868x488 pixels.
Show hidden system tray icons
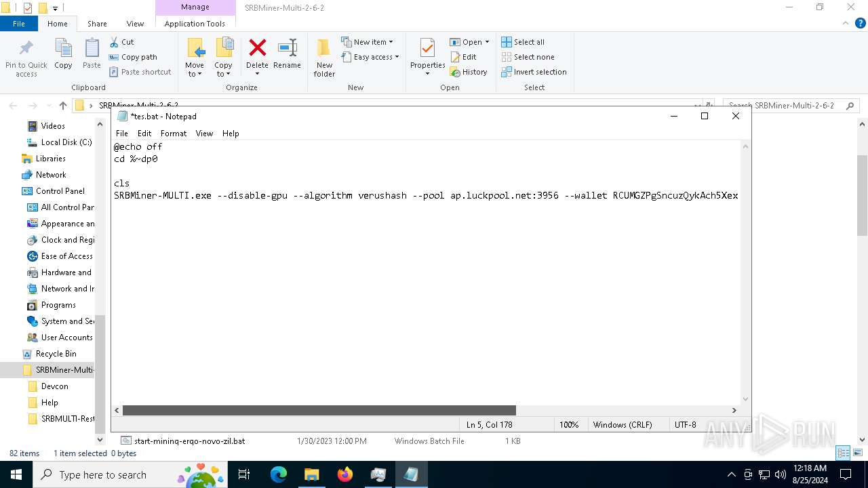(x=731, y=474)
